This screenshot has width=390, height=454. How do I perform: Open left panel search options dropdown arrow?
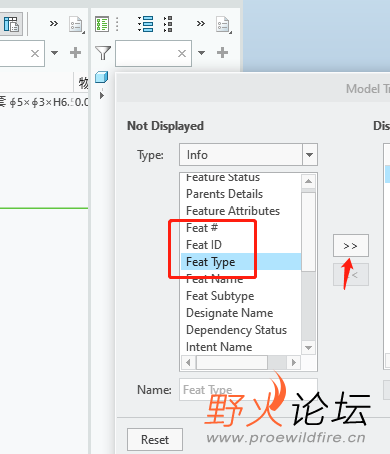(54, 53)
